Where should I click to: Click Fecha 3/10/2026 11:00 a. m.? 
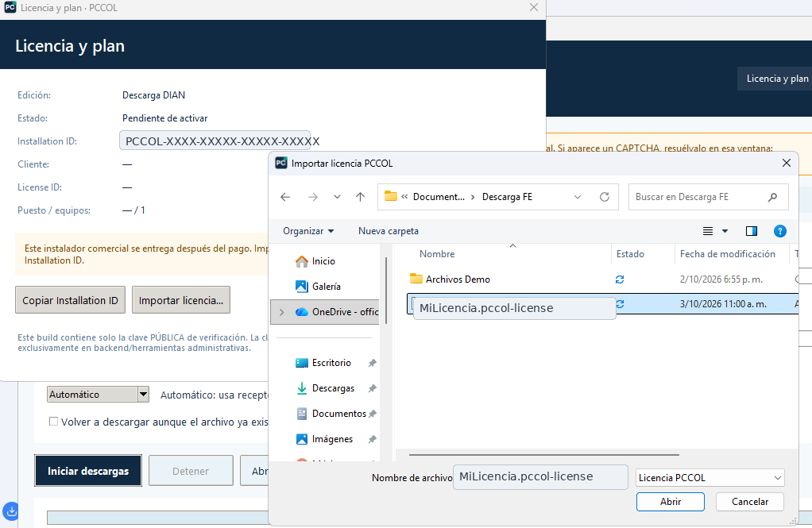[724, 304]
